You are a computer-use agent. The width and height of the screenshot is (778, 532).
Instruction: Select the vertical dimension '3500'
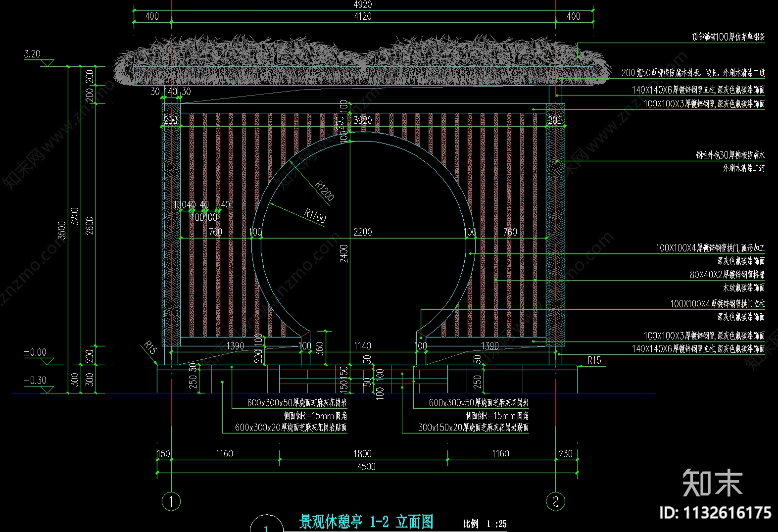coord(62,230)
